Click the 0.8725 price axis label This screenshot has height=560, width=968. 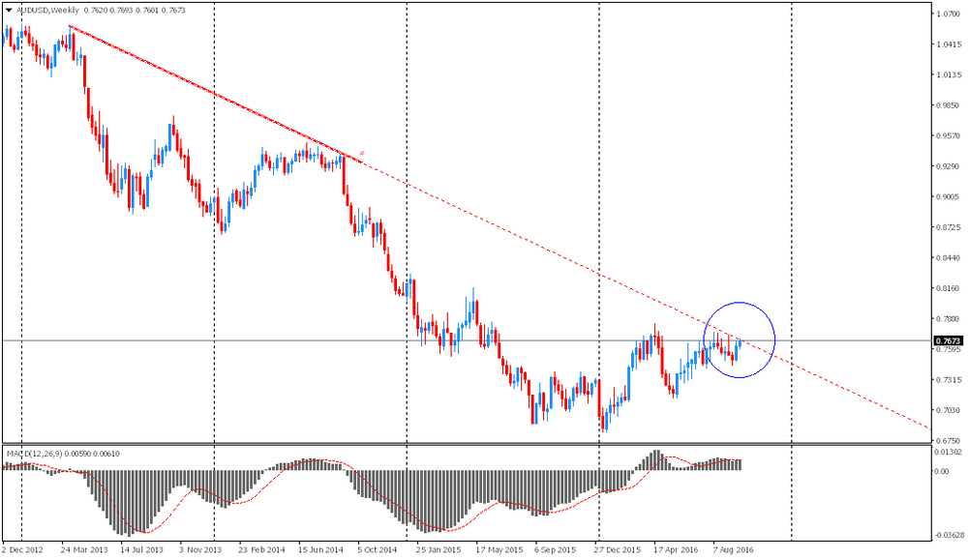[x=949, y=227]
